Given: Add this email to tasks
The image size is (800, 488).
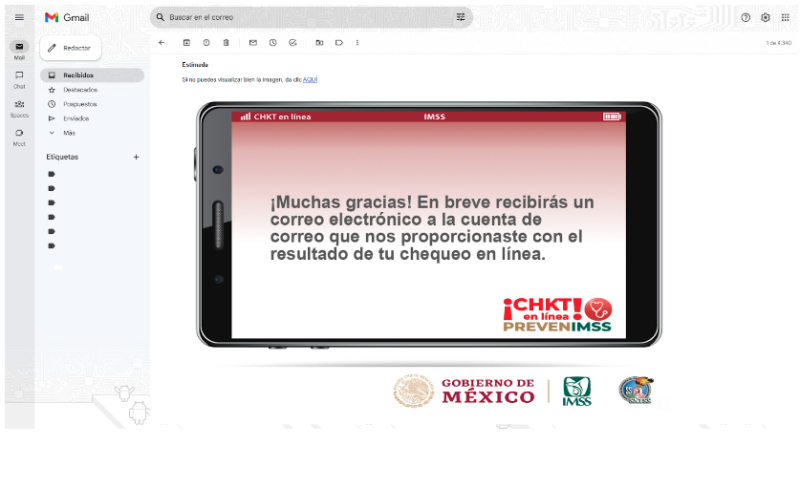Looking at the screenshot, I should click(x=293, y=43).
